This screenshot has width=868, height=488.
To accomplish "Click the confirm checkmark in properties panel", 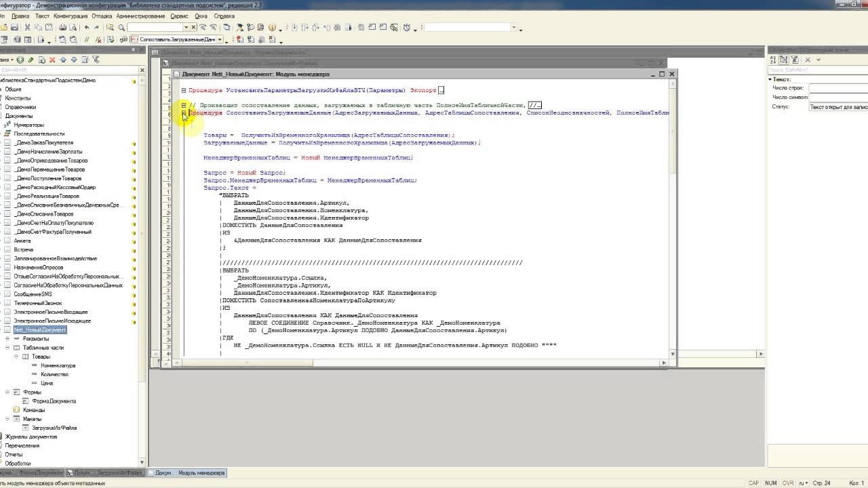I will pyautogui.click(x=818, y=60).
